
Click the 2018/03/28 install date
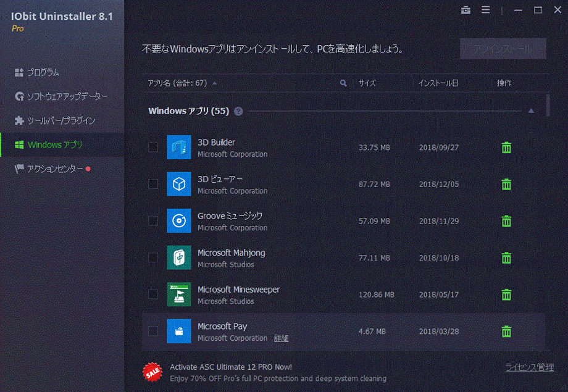click(x=439, y=331)
